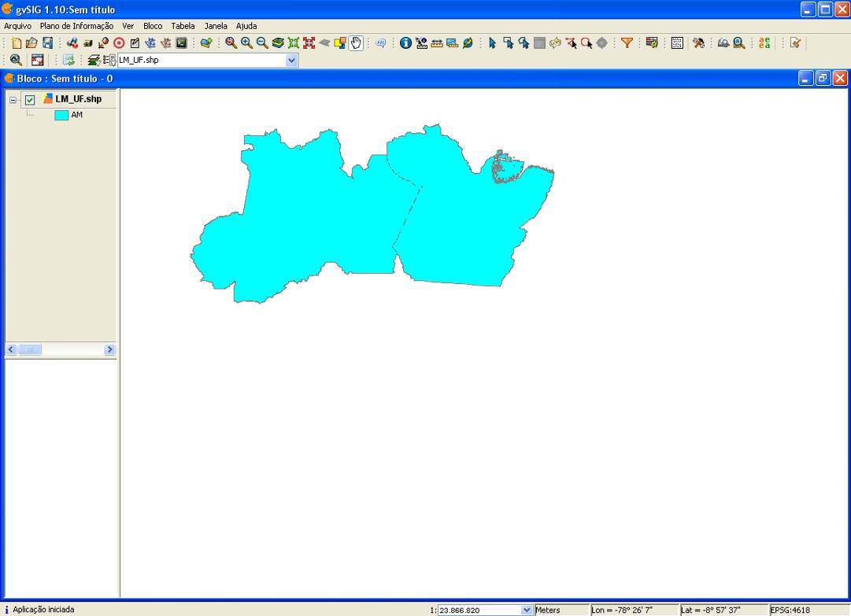The width and height of the screenshot is (851, 616).
Task: Click the left scroll arrow in layer panel
Action: coord(11,350)
